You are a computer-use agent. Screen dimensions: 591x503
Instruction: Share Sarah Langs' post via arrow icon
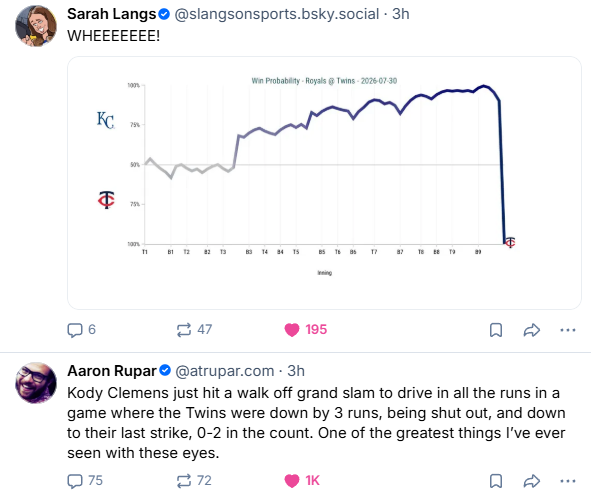(532, 330)
